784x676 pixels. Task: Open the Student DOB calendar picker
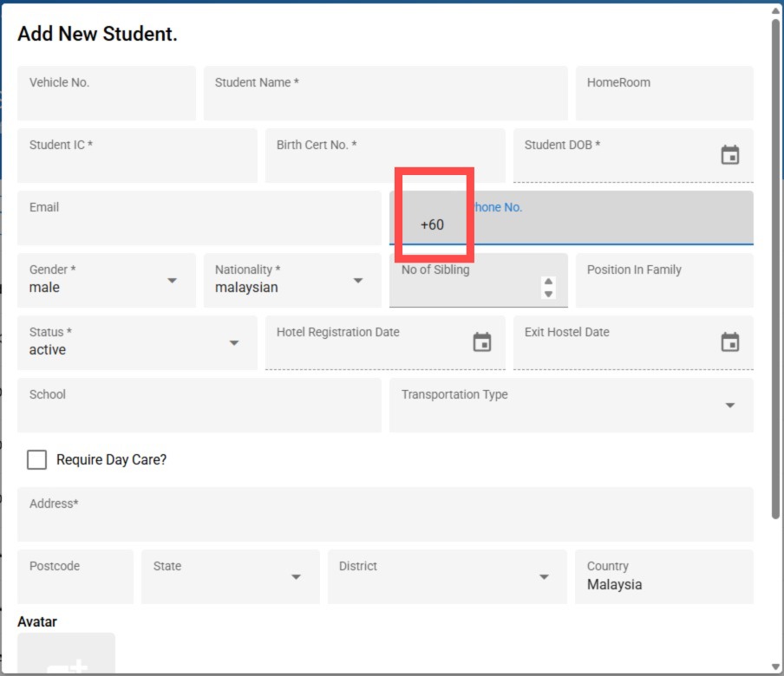pyautogui.click(x=730, y=155)
